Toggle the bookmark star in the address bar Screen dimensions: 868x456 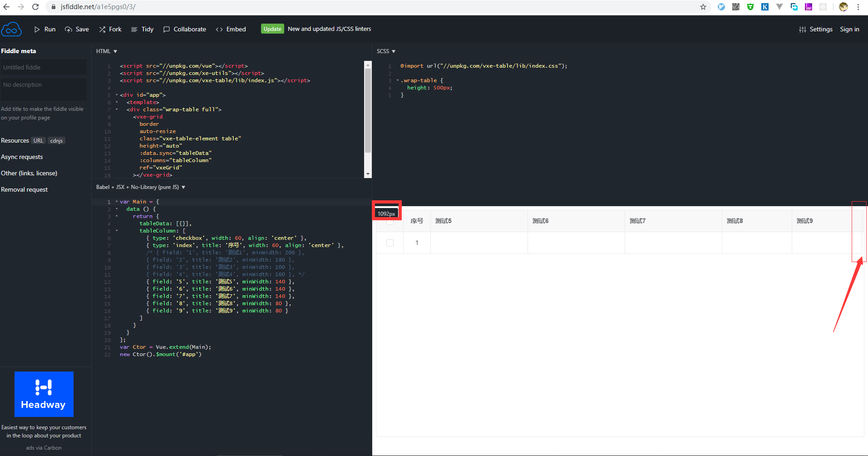703,7
